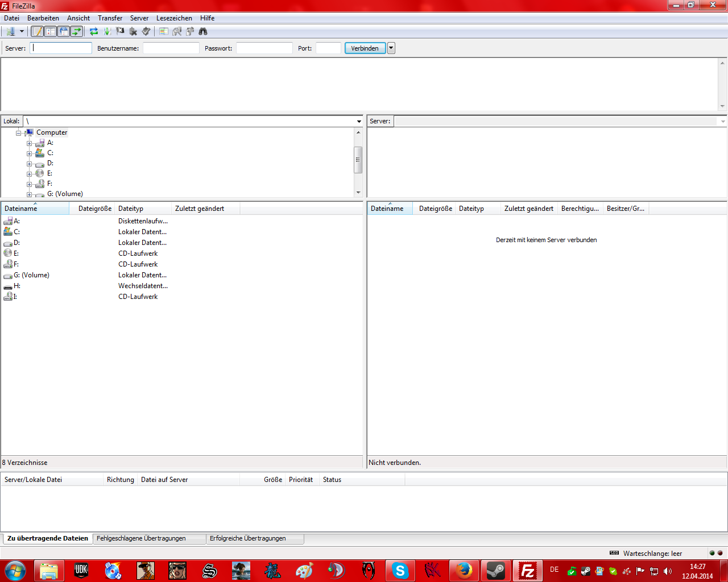The width and height of the screenshot is (728, 582).
Task: Switch to Fehlgeschlagene Übertragungen tab
Action: pyautogui.click(x=141, y=538)
